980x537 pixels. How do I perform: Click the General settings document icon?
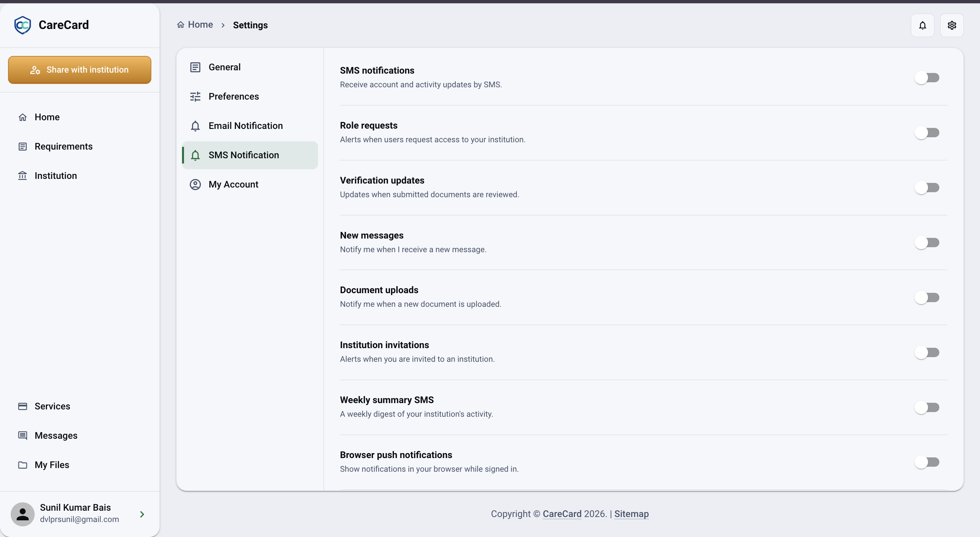[195, 67]
